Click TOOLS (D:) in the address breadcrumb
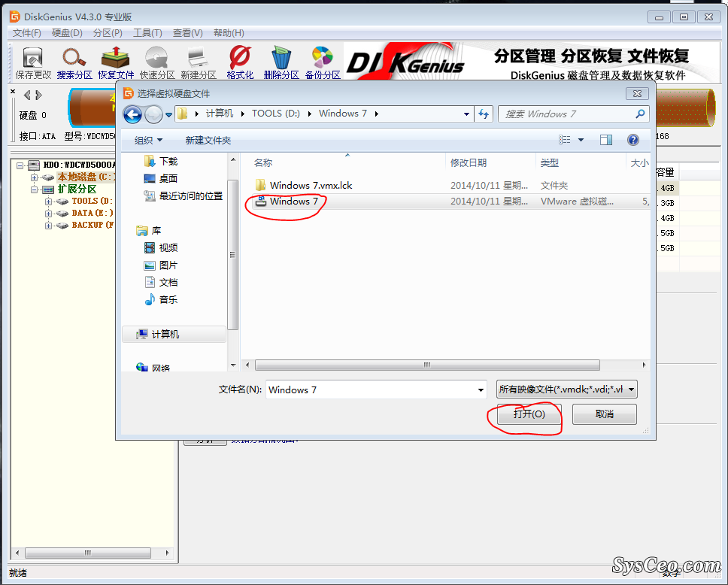728x585 pixels. click(276, 114)
